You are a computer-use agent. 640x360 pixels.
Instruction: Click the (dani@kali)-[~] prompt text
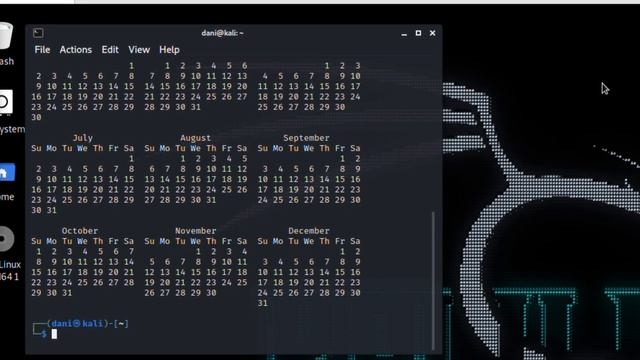pyautogui.click(x=88, y=324)
